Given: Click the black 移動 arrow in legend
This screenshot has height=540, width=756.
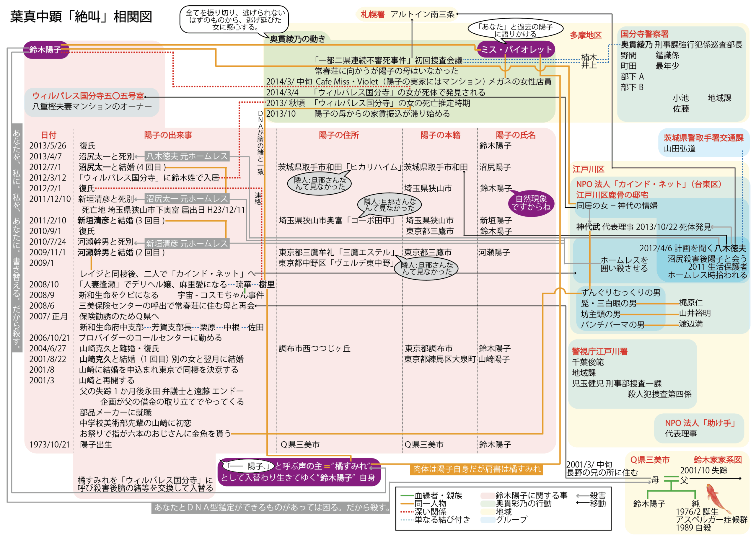Looking at the screenshot, I should click(582, 503).
